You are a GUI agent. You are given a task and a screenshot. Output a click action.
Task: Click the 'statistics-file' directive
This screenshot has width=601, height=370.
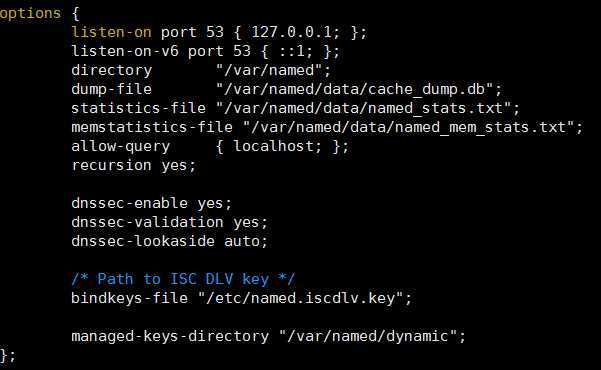pyautogui.click(x=138, y=108)
